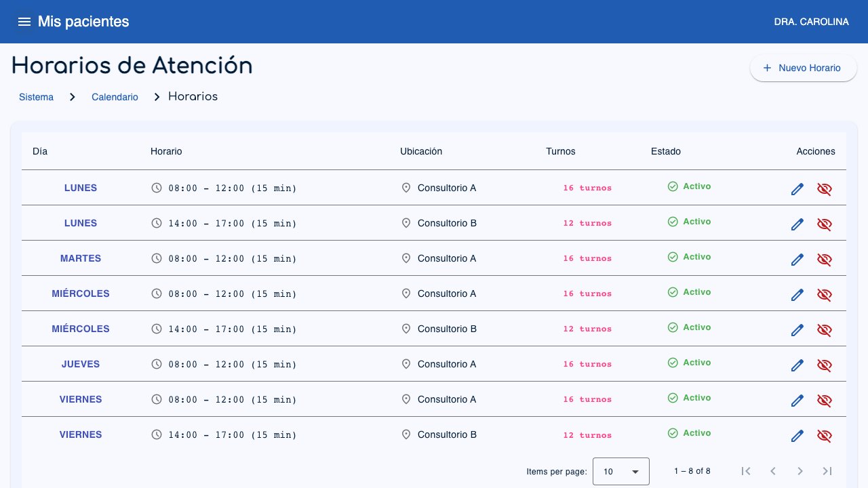Click the chevron between Sistema and Calendario

click(x=72, y=97)
